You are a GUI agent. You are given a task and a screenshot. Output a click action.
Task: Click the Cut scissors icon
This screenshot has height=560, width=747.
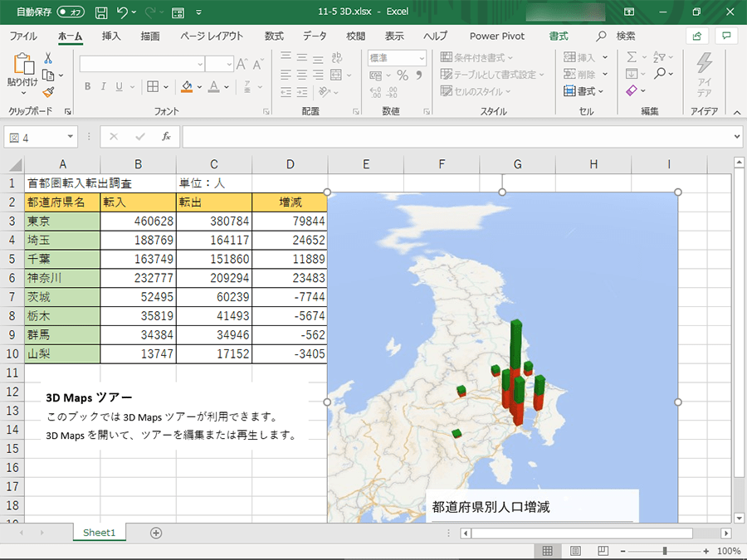coord(48,58)
